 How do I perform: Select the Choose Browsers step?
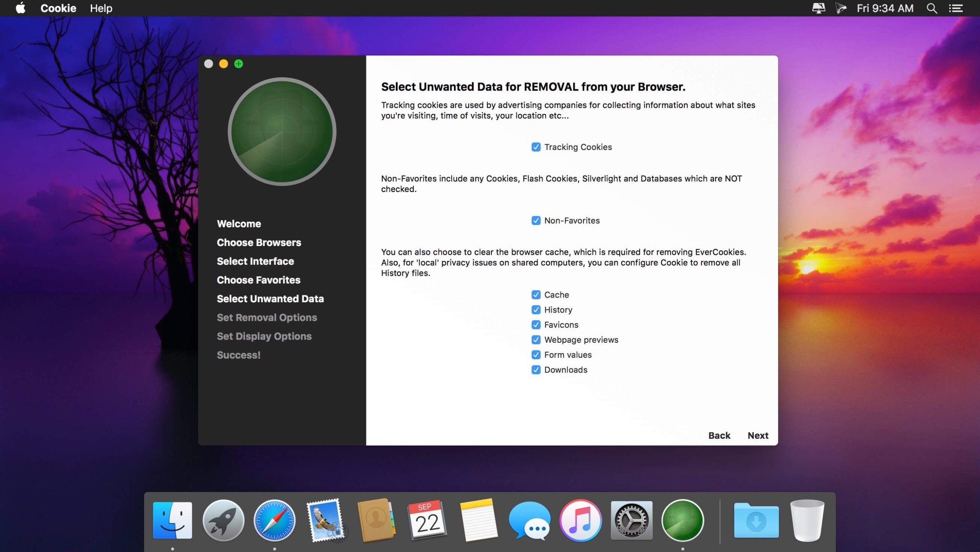[x=259, y=242]
